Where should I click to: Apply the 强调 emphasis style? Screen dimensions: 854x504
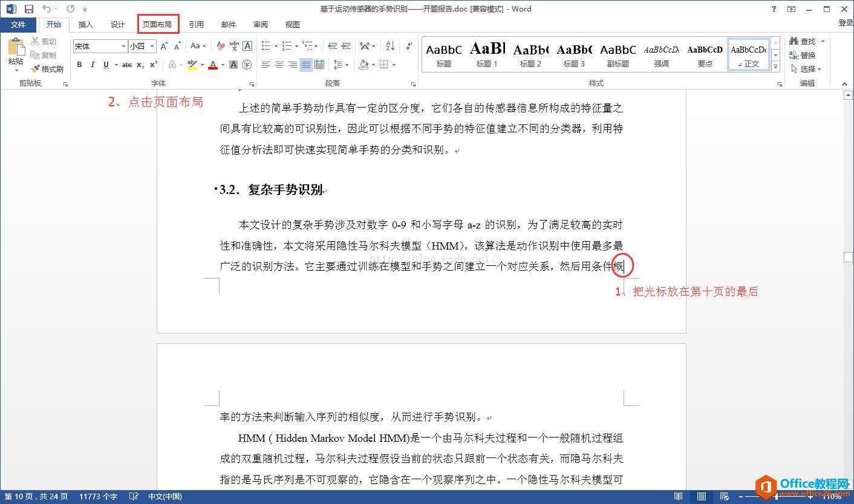point(661,54)
